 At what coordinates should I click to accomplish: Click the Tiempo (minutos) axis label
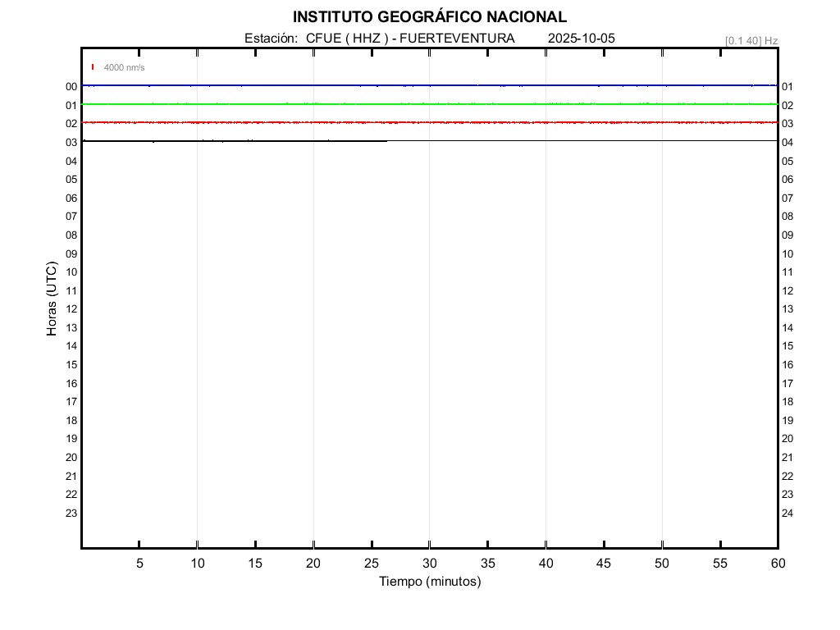coord(429,582)
